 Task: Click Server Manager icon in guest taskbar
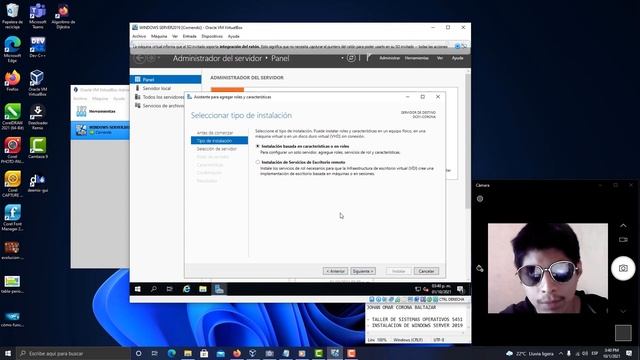[219, 289]
